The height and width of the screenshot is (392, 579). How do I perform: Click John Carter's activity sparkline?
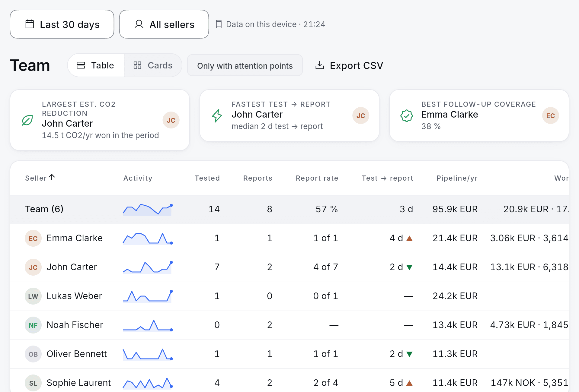point(148,267)
